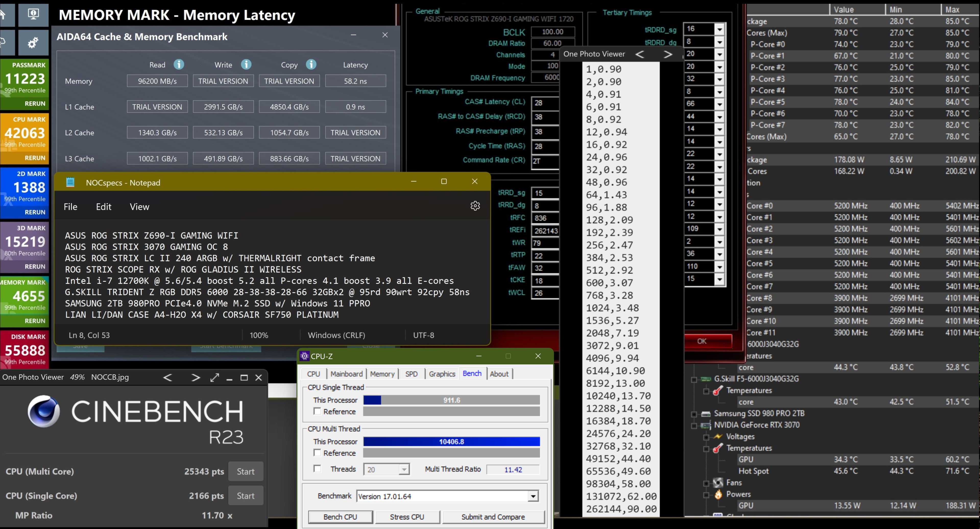Start Cinebench CPU Multi Core test

[x=245, y=472]
